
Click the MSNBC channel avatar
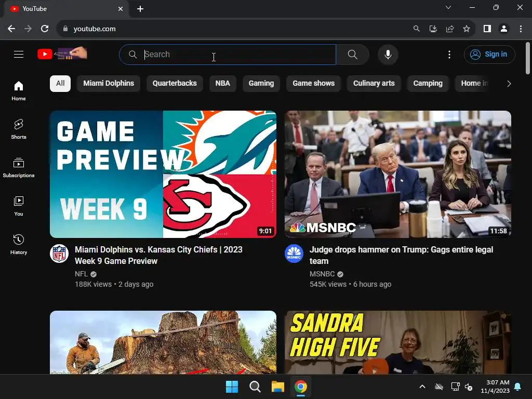294,254
